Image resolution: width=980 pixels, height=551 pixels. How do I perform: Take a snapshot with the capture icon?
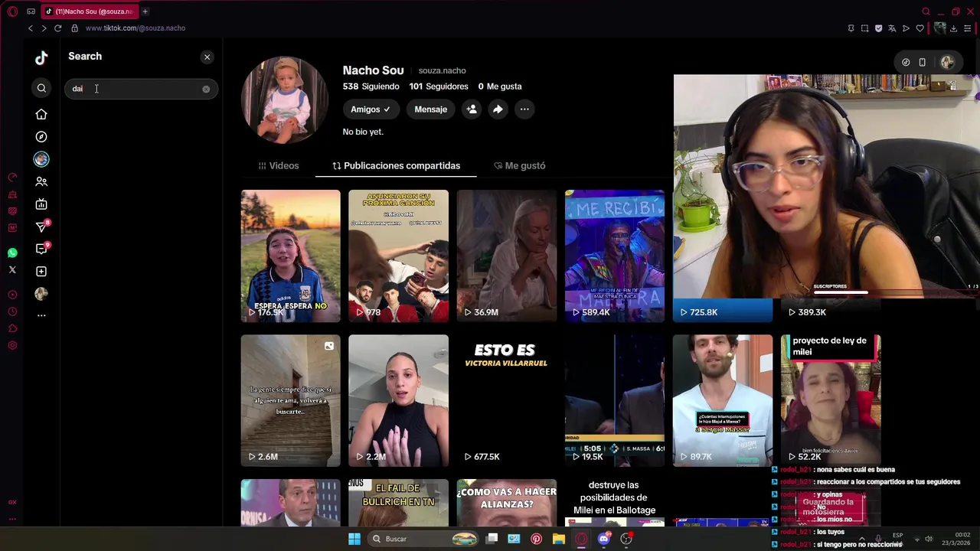(864, 28)
